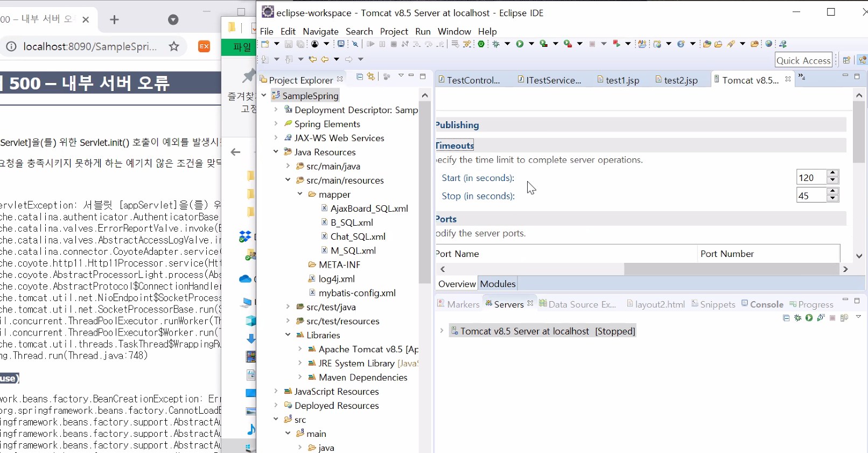Expand the Publishing section header
868x453 pixels.
click(457, 125)
